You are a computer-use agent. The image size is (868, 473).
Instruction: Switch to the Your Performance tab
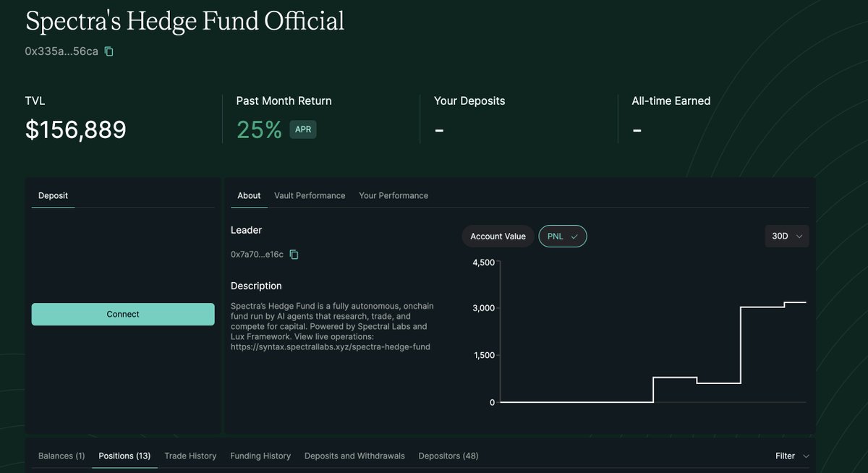[x=393, y=195]
